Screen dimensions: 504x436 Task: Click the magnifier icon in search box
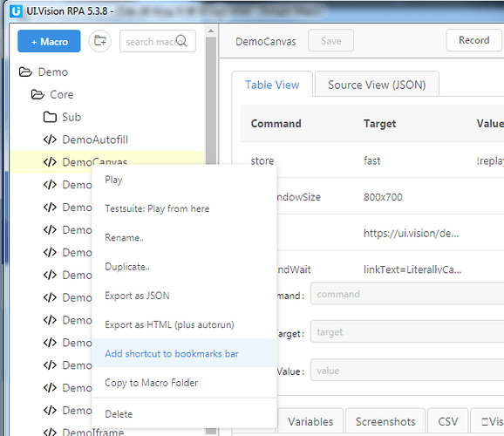point(181,41)
